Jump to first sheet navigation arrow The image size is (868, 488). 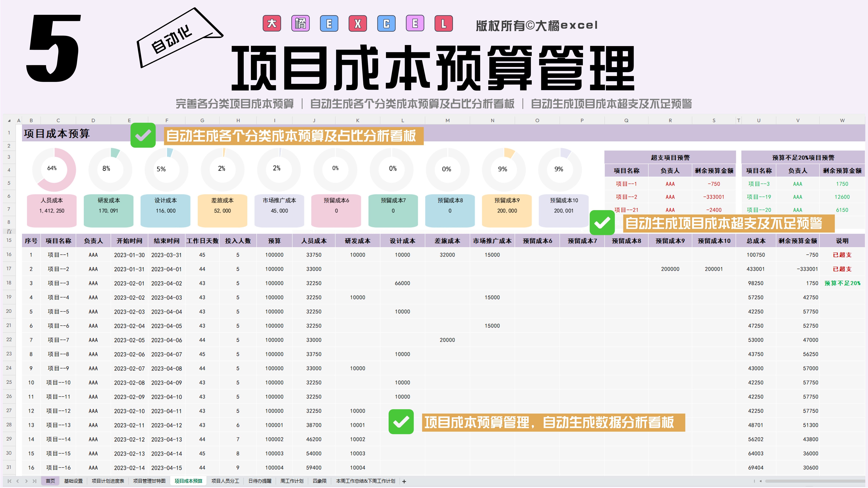(9, 481)
